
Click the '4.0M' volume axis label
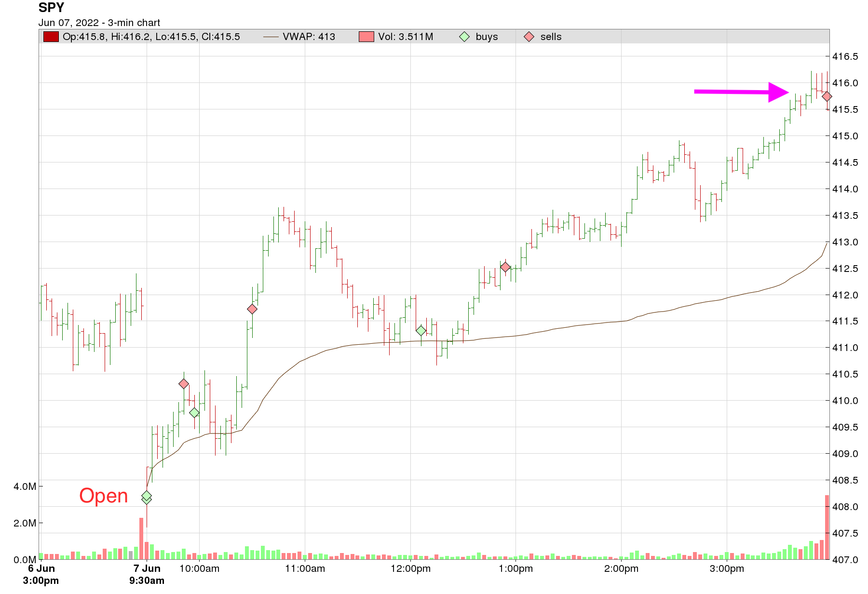(x=25, y=486)
